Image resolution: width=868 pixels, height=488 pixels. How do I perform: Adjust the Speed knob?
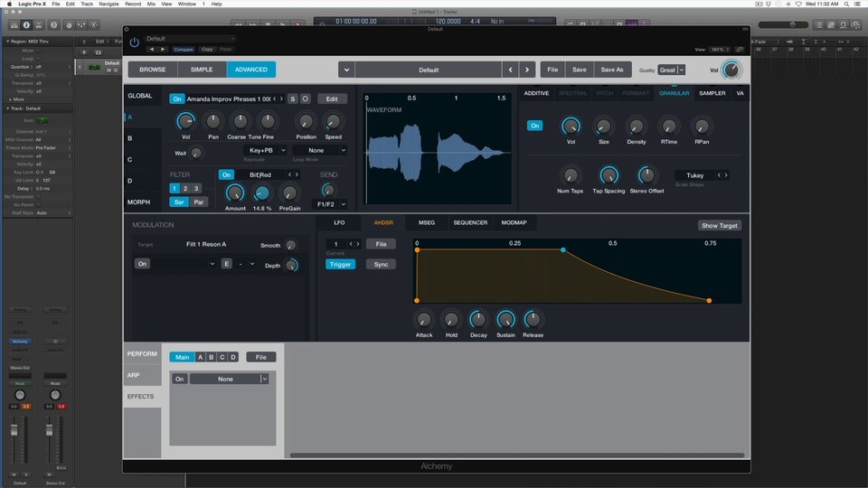pyautogui.click(x=333, y=121)
